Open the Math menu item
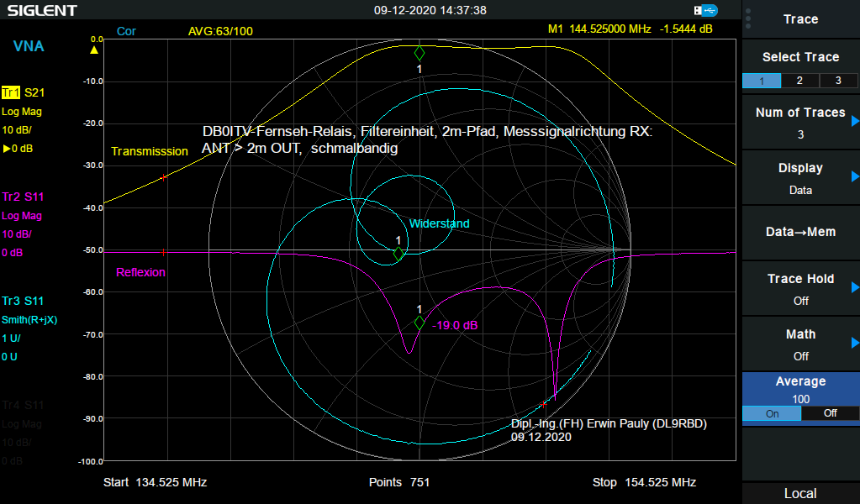Screen dimensions: 860x504 (x=801, y=344)
